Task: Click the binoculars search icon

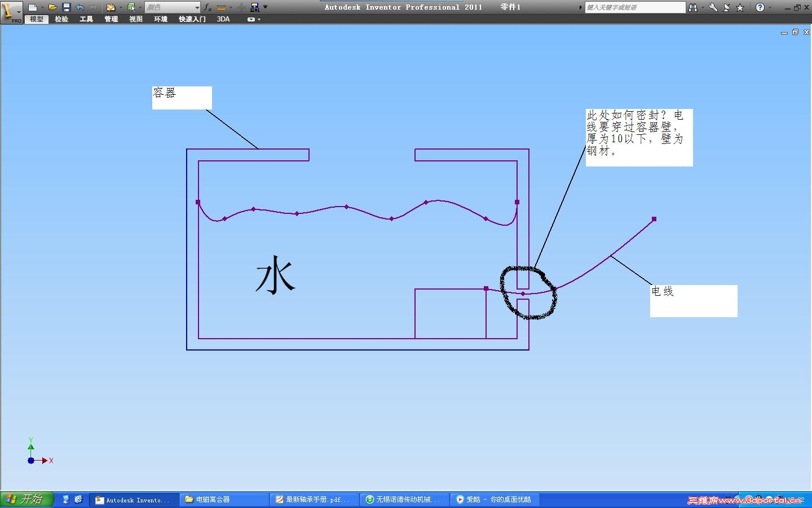Action: 693,7
